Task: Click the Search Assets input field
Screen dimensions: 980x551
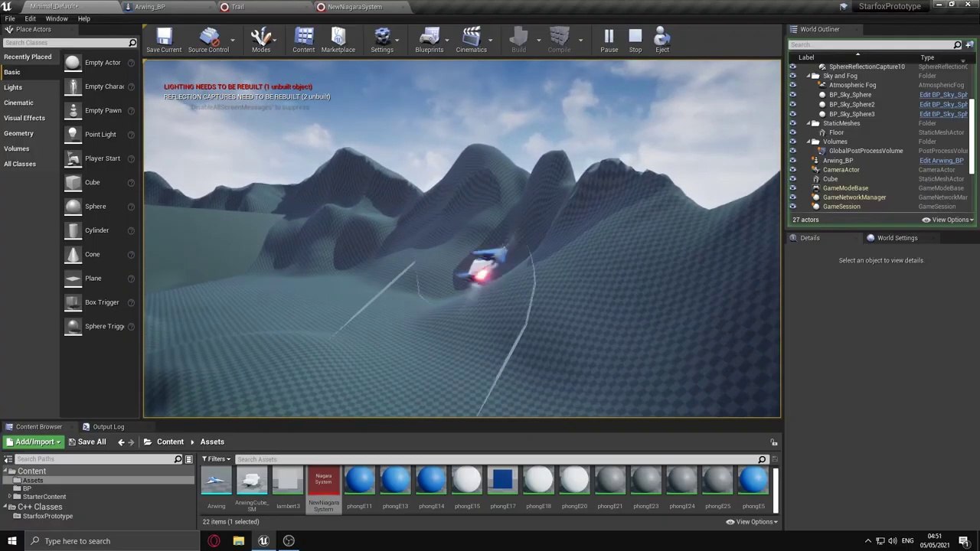Action: tap(501, 459)
